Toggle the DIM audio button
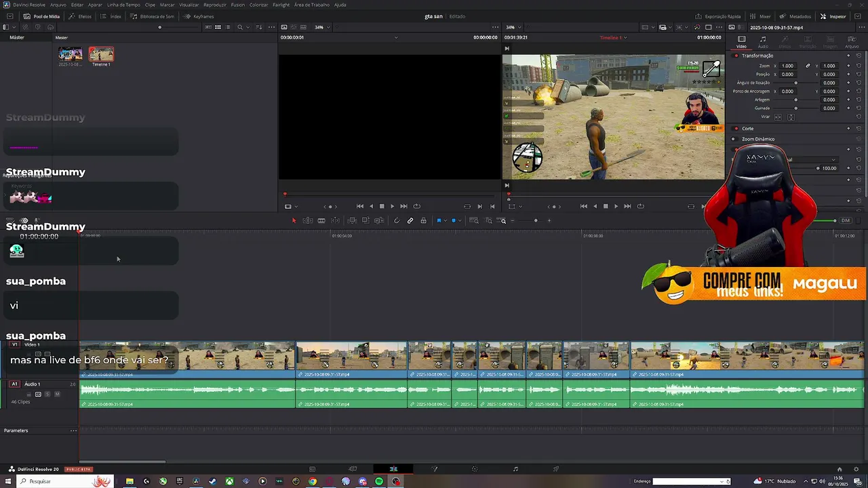The height and width of the screenshot is (488, 868). point(846,220)
